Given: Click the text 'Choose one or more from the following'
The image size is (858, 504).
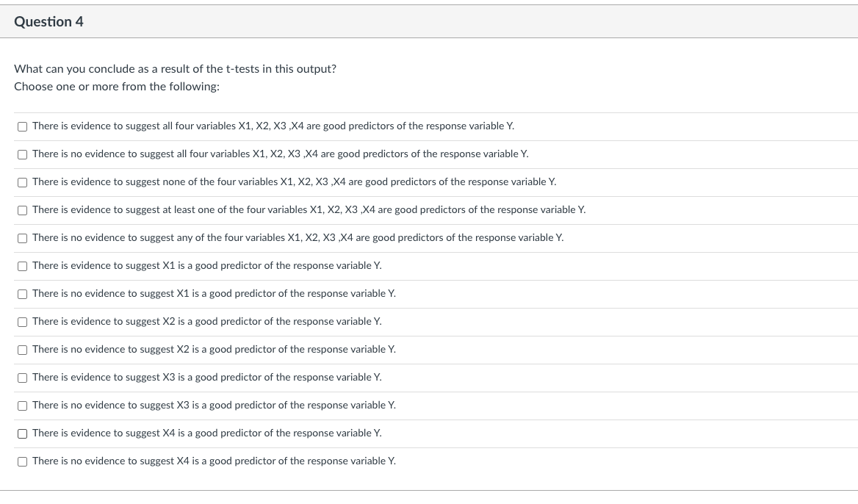Looking at the screenshot, I should tap(116, 86).
